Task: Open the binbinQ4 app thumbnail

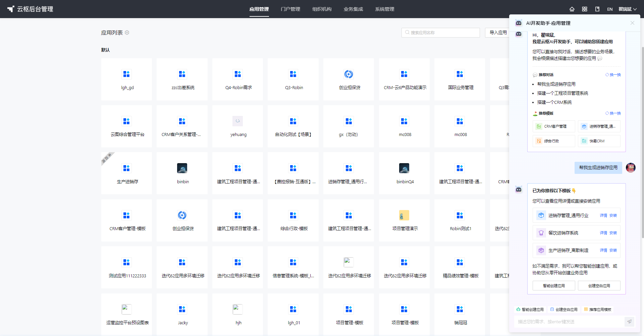Action: 404,168
